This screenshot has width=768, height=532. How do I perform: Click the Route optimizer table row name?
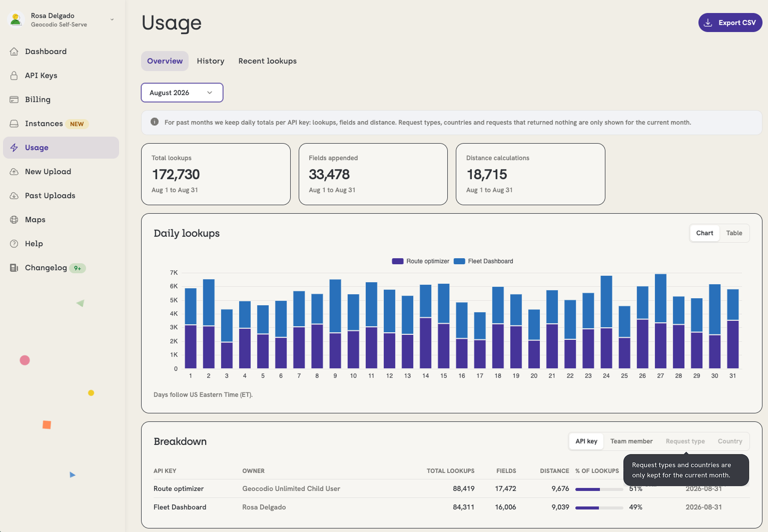coord(179,489)
